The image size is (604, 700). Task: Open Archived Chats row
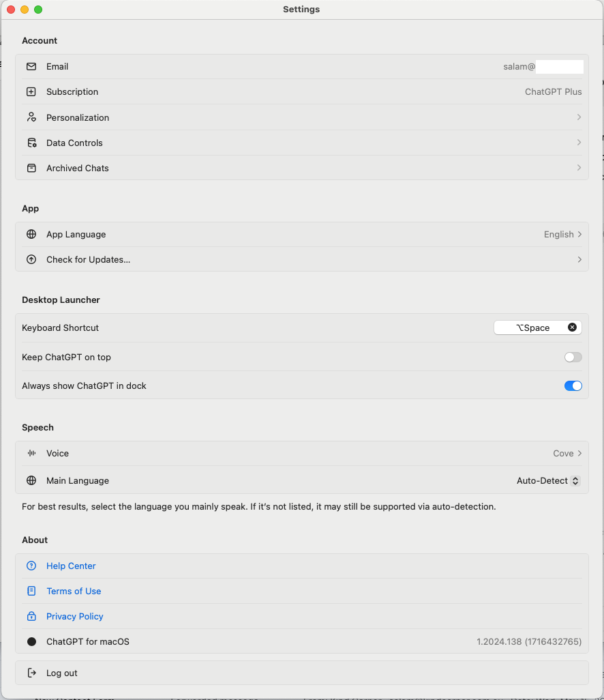(302, 168)
